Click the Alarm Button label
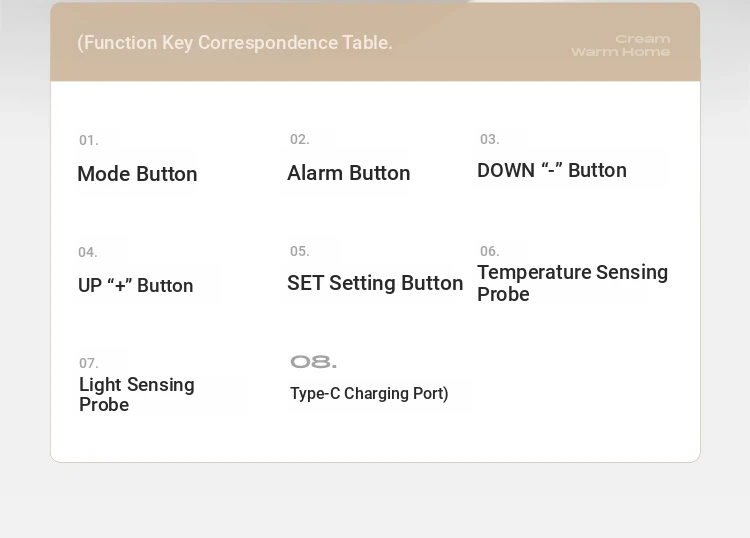750x538 pixels. click(349, 173)
